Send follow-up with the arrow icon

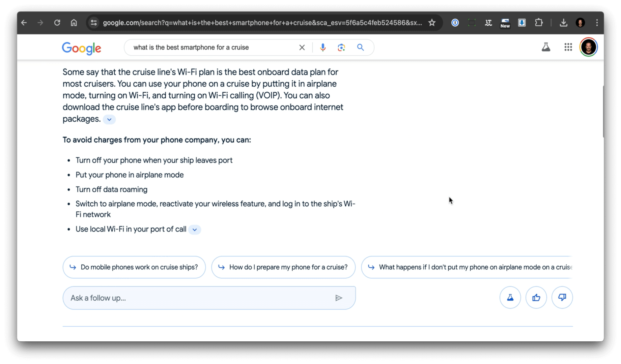tap(339, 298)
